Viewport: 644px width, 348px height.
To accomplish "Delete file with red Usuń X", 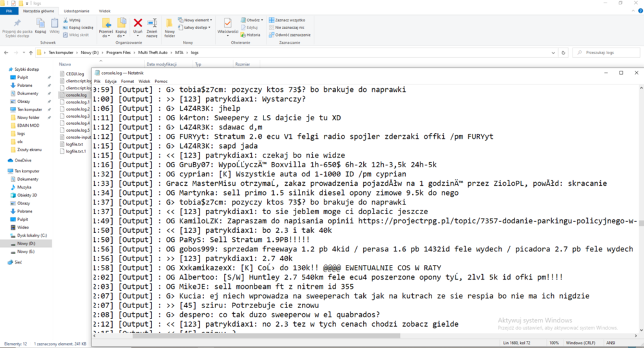I will [138, 26].
